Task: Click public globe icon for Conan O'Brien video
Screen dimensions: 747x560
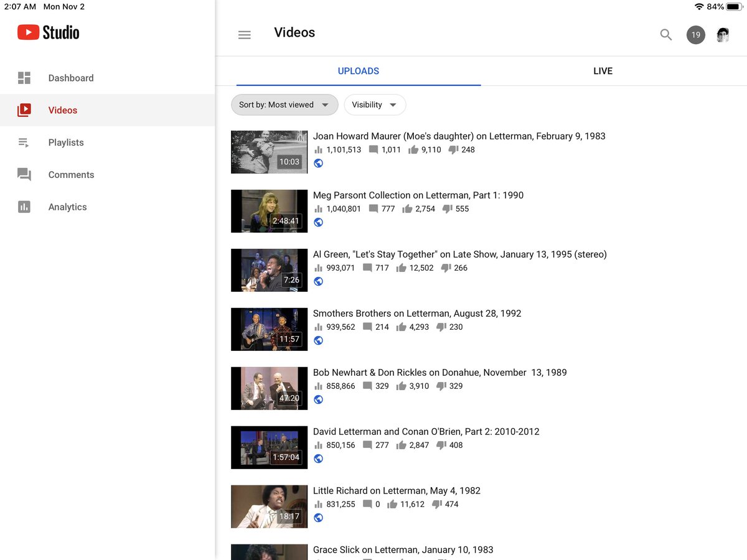Action: pos(318,459)
